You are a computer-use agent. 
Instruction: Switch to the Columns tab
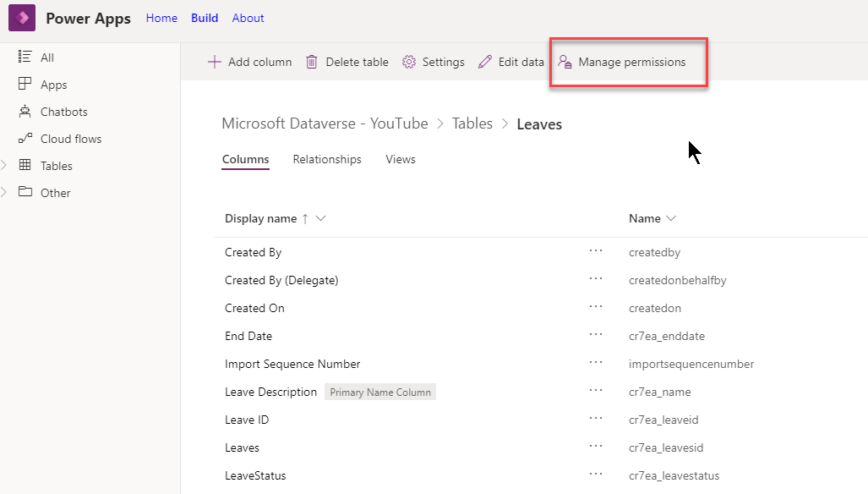[x=245, y=160]
